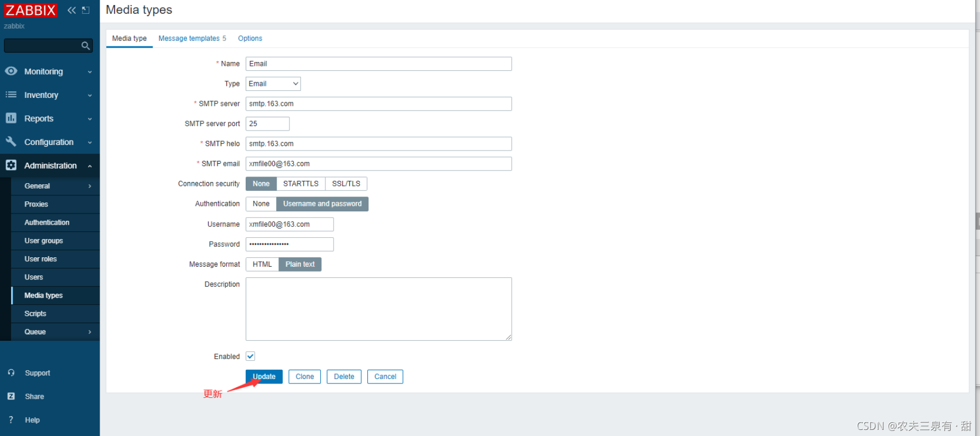
Task: Focus the Username field
Action: 290,224
